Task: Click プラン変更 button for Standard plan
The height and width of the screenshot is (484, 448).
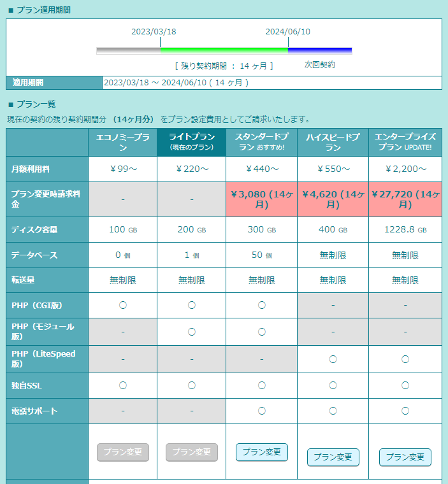Action: coord(262,452)
